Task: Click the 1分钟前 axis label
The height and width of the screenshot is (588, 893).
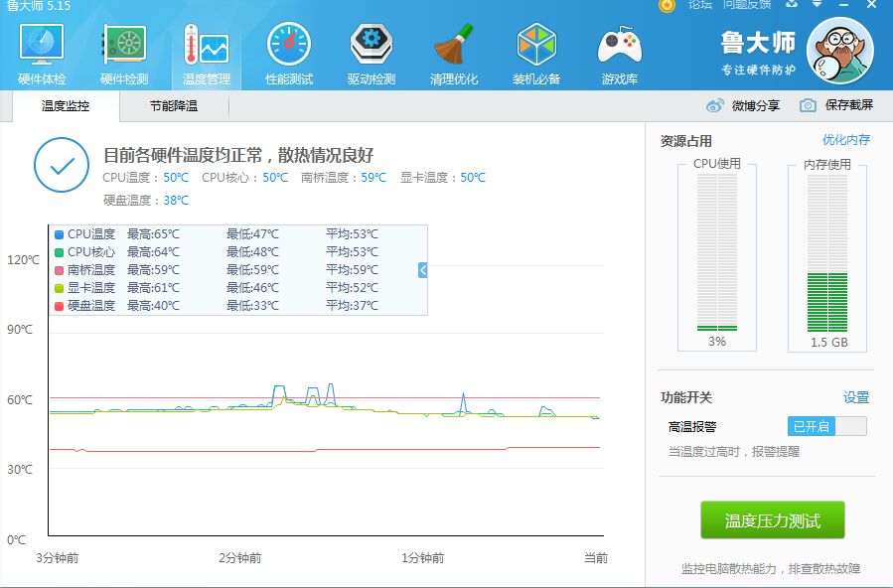Action: pyautogui.click(x=422, y=558)
